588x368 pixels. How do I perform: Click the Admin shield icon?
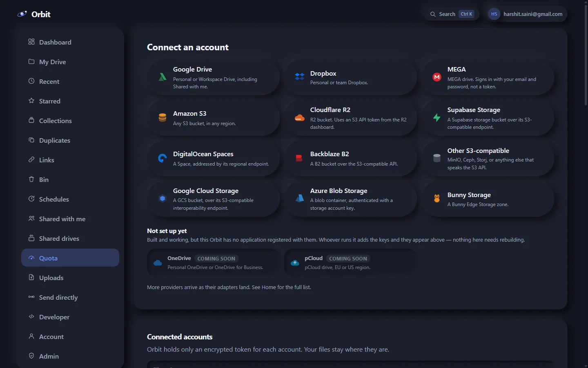(31, 356)
